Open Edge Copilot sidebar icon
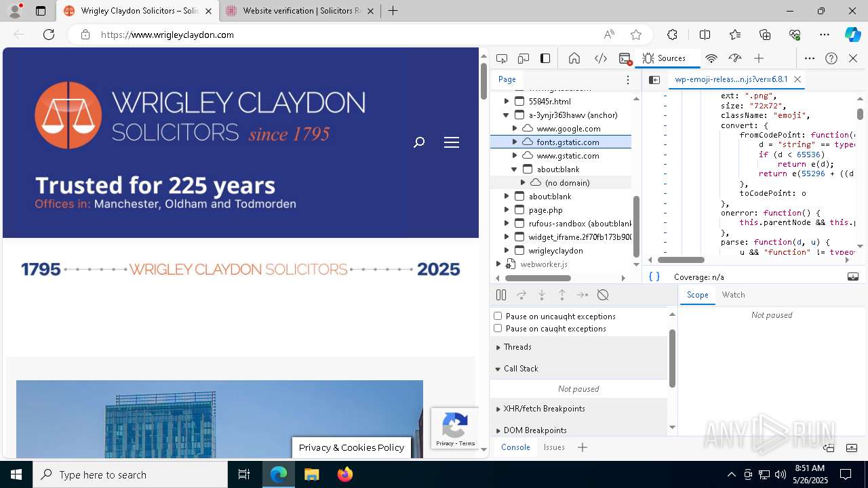Screen dimensions: 868x488 click(x=852, y=35)
